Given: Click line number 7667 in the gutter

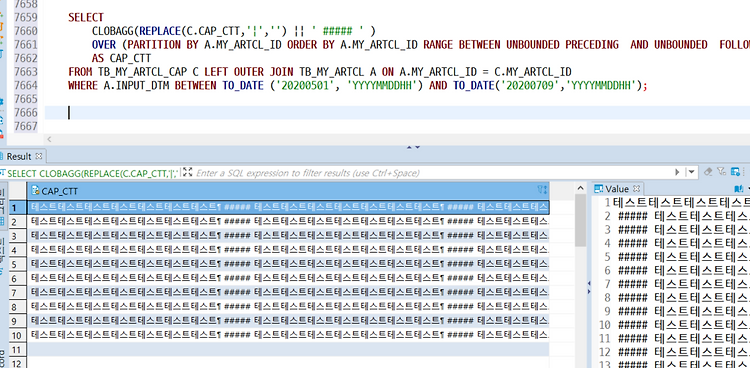Looking at the screenshot, I should coord(26,126).
